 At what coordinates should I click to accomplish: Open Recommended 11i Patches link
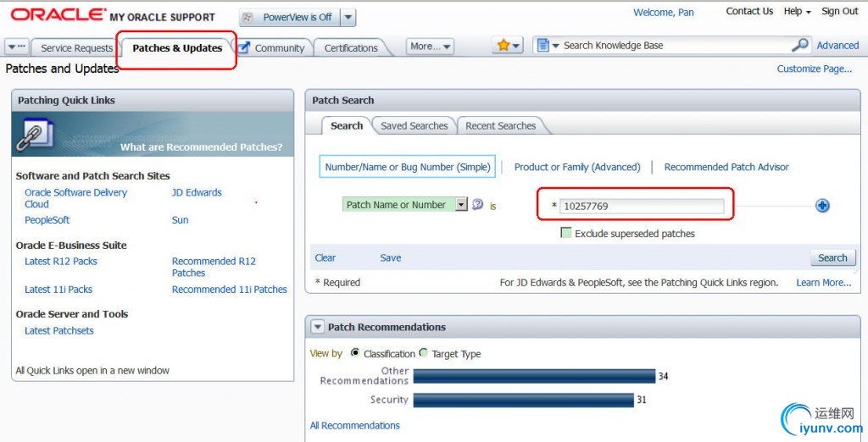pyautogui.click(x=229, y=290)
